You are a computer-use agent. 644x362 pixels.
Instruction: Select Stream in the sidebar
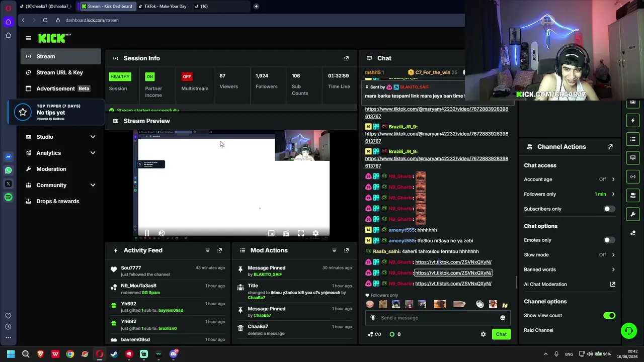coord(60,56)
